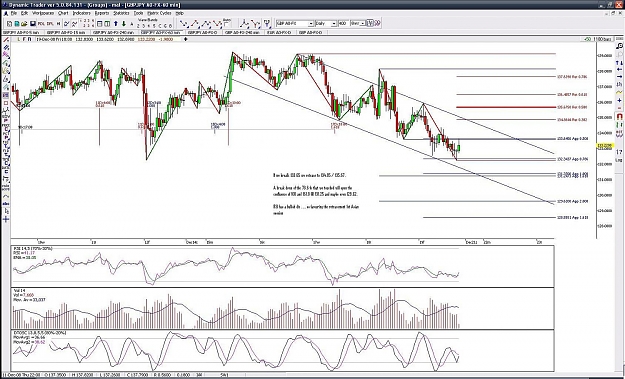625x379 pixels.
Task: Click the zoom in magnifier on right toolbar
Action: click(619, 46)
